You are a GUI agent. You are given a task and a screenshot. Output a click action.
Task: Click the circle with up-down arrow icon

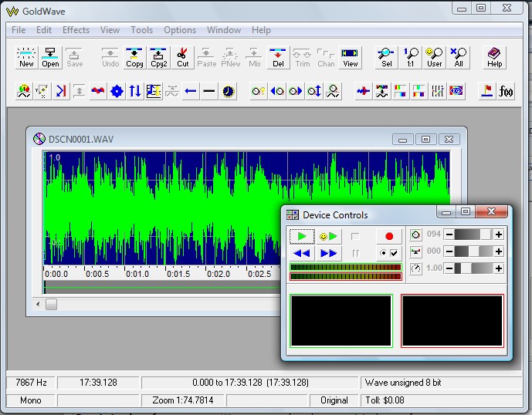click(x=314, y=91)
